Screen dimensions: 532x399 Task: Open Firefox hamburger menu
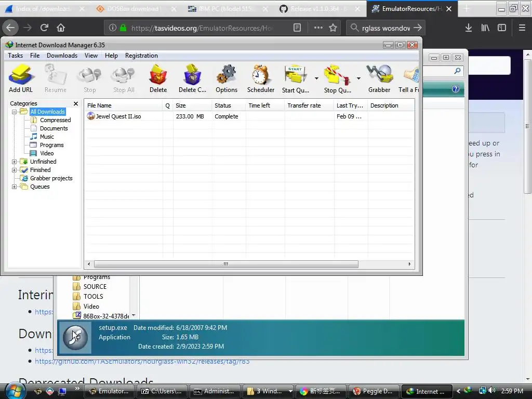click(522, 28)
